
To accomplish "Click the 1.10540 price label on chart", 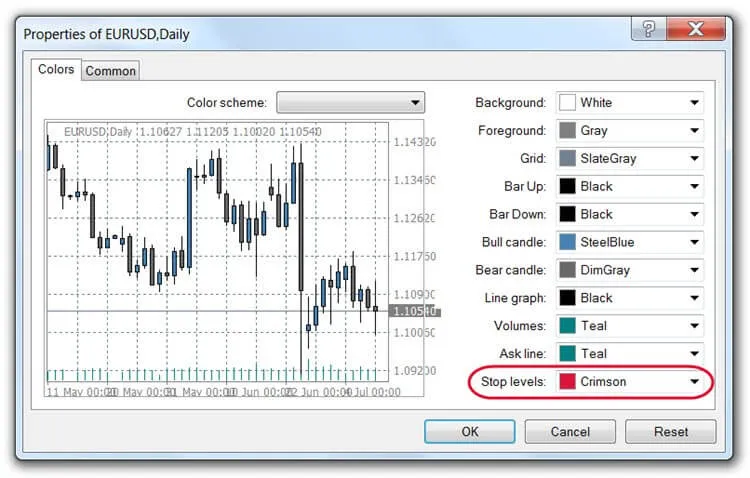I will coord(414,311).
